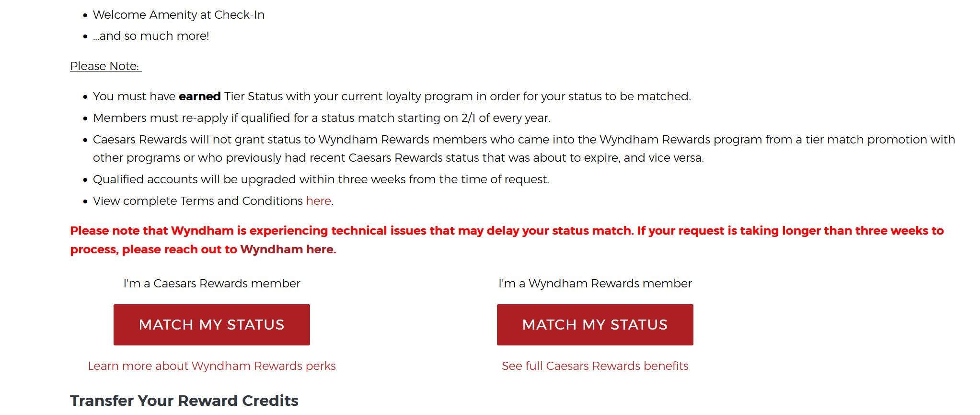Open the Terms and Conditions 'here' link
The width and height of the screenshot is (980, 415).
tap(318, 201)
